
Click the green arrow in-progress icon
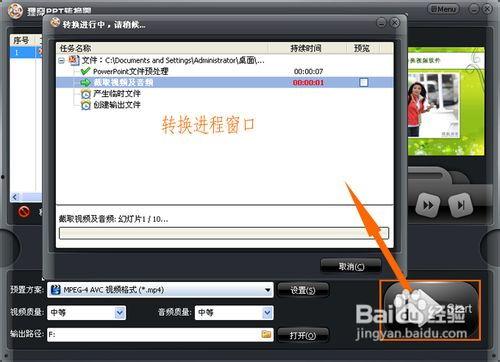[85, 82]
